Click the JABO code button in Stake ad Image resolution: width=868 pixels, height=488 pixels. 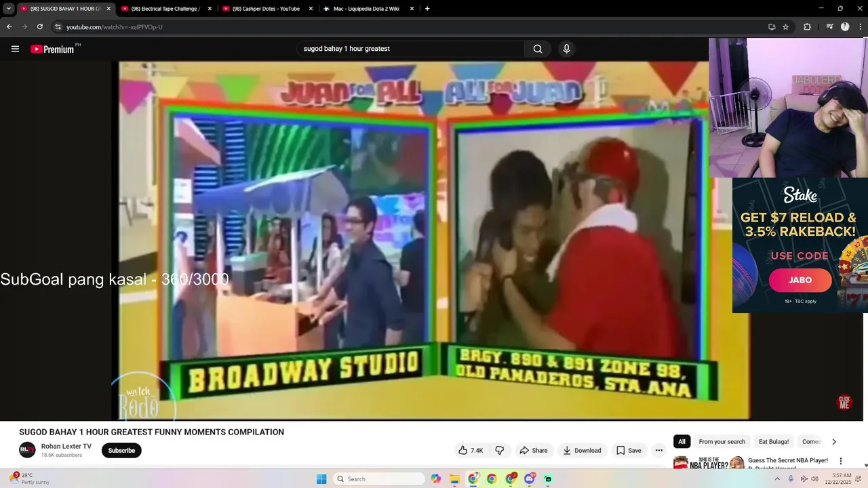click(800, 280)
